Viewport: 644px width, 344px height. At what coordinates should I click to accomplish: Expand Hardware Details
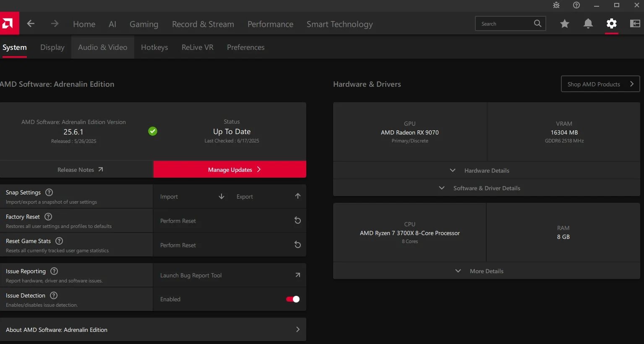pos(487,171)
